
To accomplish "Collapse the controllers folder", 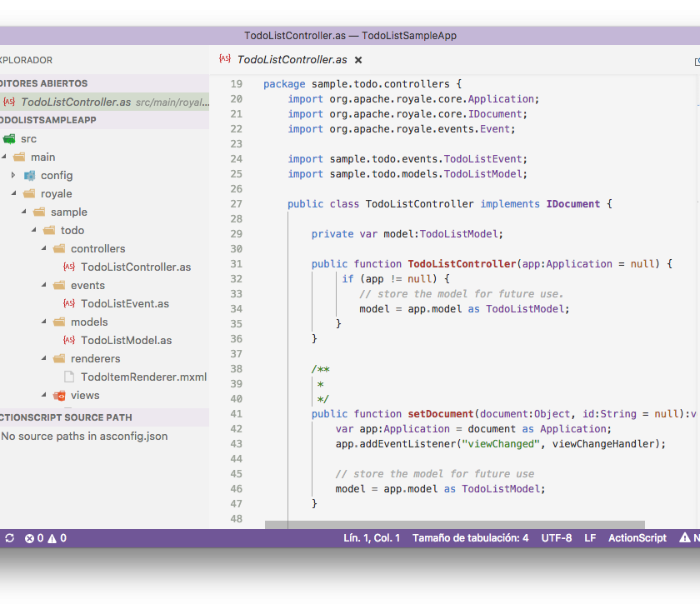I will pyautogui.click(x=43, y=249).
